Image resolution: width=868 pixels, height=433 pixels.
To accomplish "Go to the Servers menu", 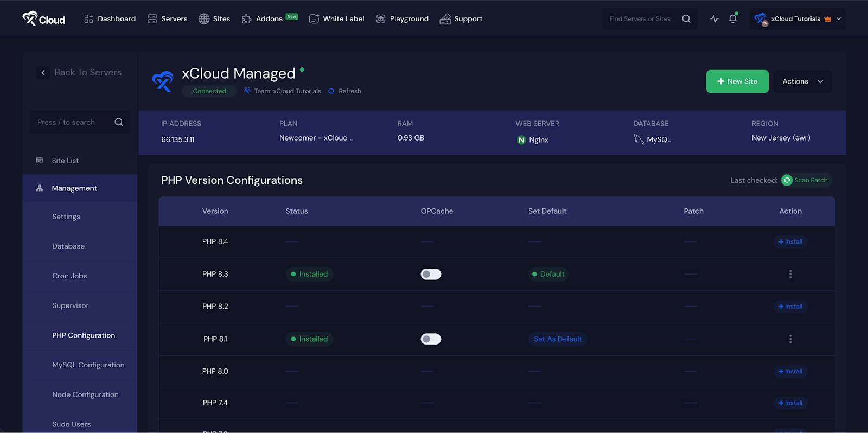I will coord(168,19).
